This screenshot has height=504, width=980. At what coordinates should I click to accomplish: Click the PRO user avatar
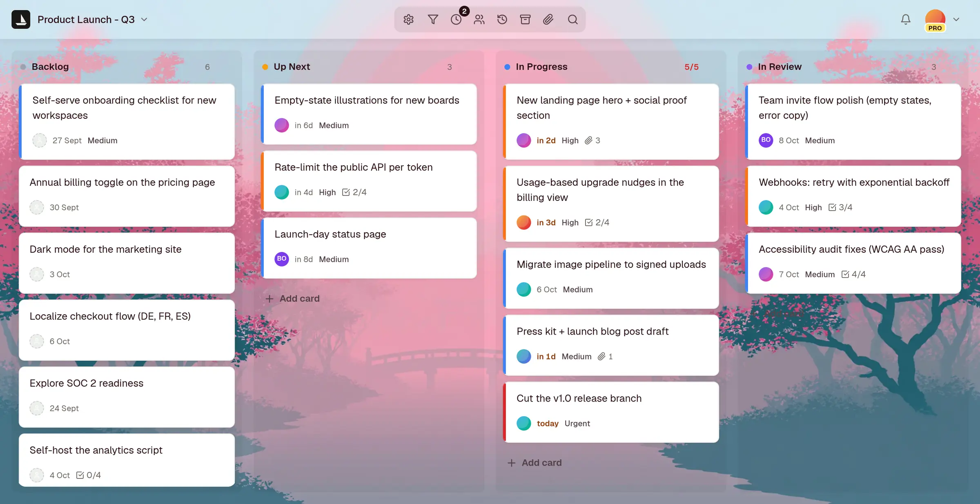[x=935, y=20]
